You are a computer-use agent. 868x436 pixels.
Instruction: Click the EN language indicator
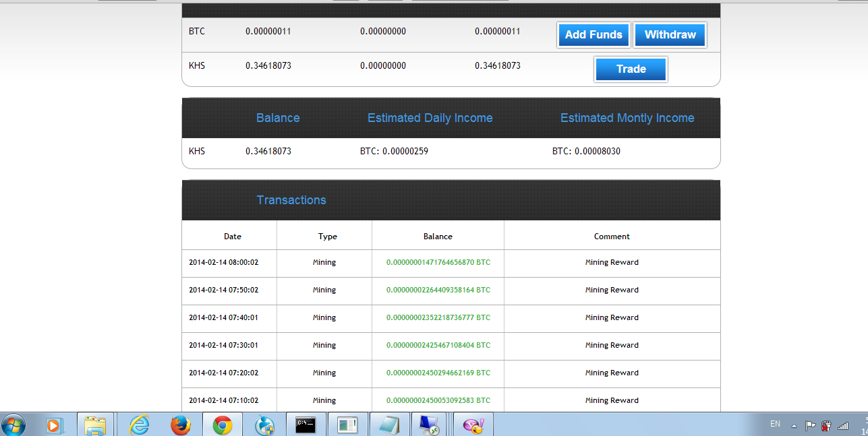tap(774, 424)
